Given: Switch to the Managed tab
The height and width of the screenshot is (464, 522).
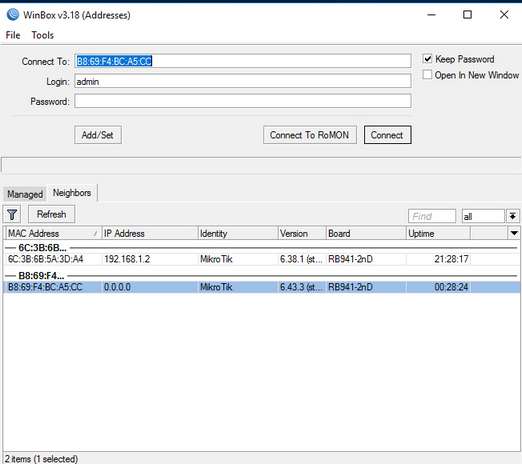Looking at the screenshot, I should (25, 194).
